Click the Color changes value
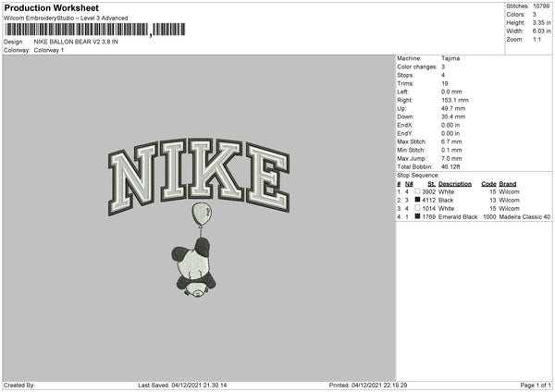555x392 pixels. [443, 67]
